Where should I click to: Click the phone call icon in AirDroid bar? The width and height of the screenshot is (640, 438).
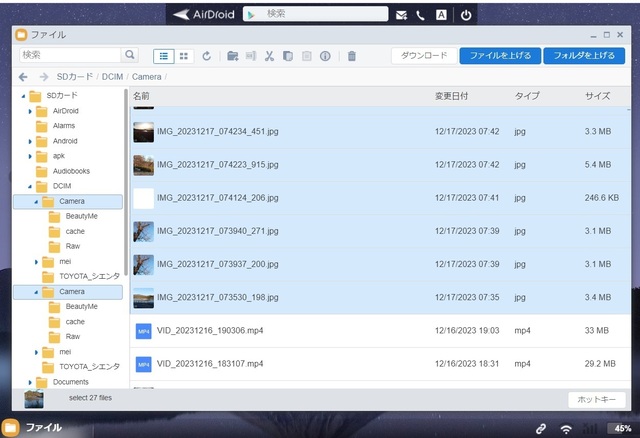point(420,16)
